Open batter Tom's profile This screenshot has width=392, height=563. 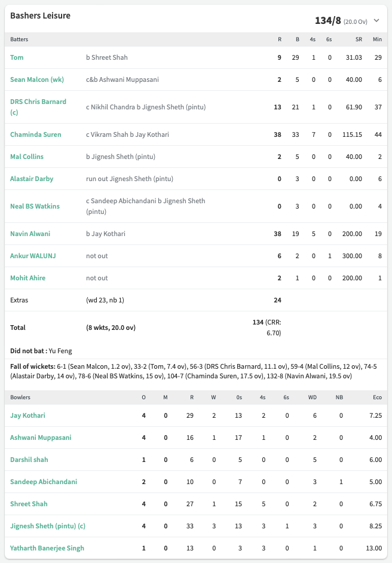click(17, 57)
